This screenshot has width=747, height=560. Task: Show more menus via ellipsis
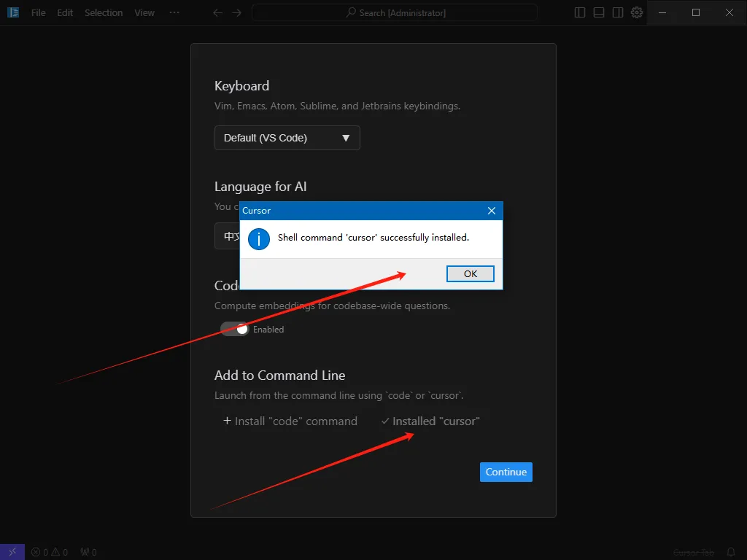174,13
